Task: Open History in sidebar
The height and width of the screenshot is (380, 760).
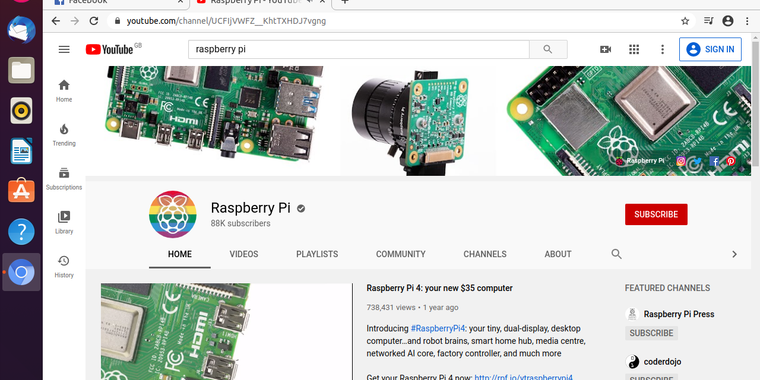Action: click(64, 267)
